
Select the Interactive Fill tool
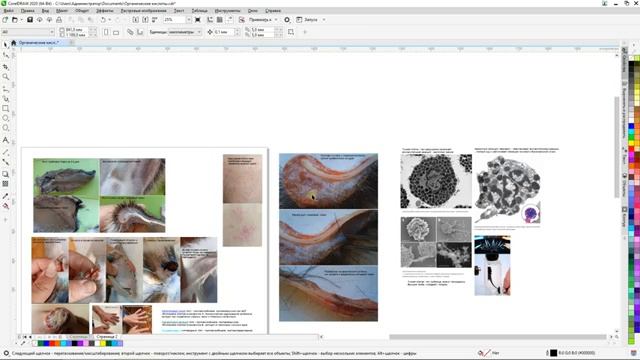coord(5,206)
